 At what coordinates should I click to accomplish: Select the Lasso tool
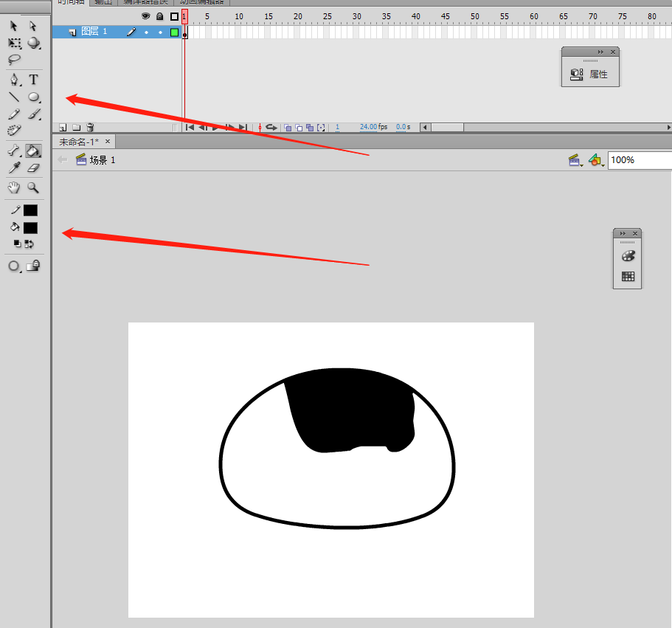click(x=14, y=60)
